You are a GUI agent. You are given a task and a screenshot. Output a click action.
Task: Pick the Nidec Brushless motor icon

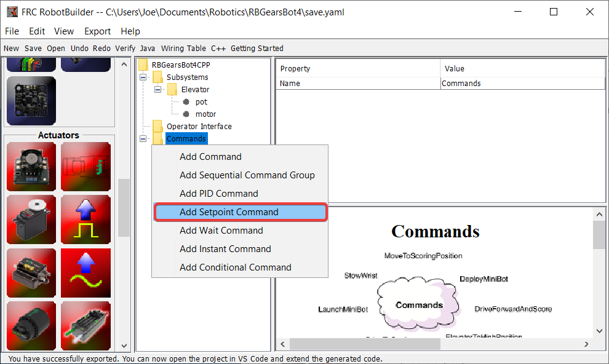tap(31, 325)
